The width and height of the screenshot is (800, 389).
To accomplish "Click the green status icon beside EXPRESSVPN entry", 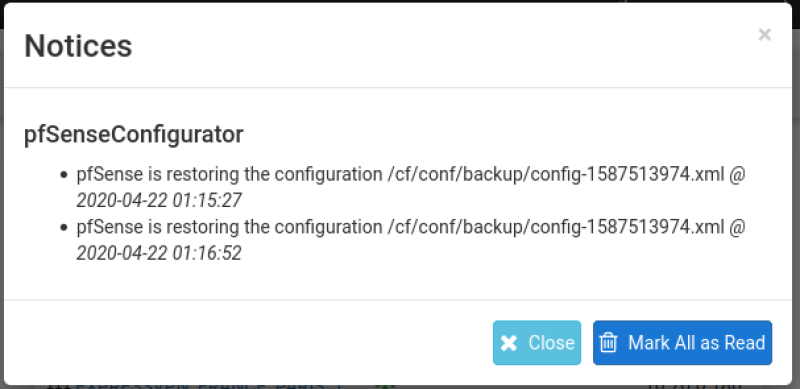I will point(385,386).
